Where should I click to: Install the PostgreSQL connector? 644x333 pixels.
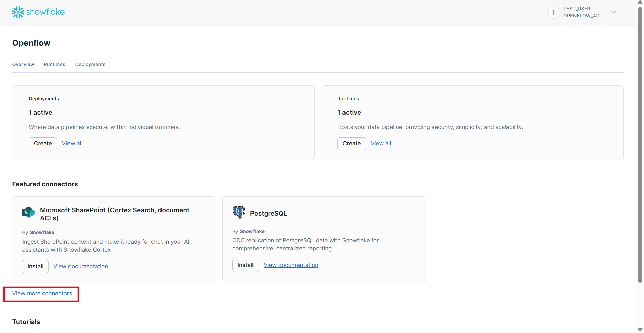pos(245,265)
